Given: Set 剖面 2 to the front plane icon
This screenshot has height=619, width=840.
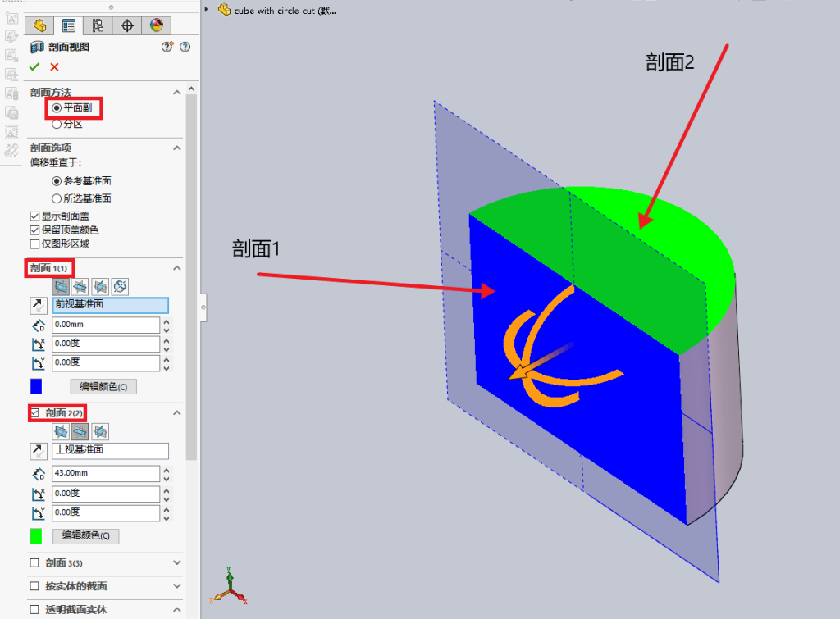Looking at the screenshot, I should (x=61, y=431).
